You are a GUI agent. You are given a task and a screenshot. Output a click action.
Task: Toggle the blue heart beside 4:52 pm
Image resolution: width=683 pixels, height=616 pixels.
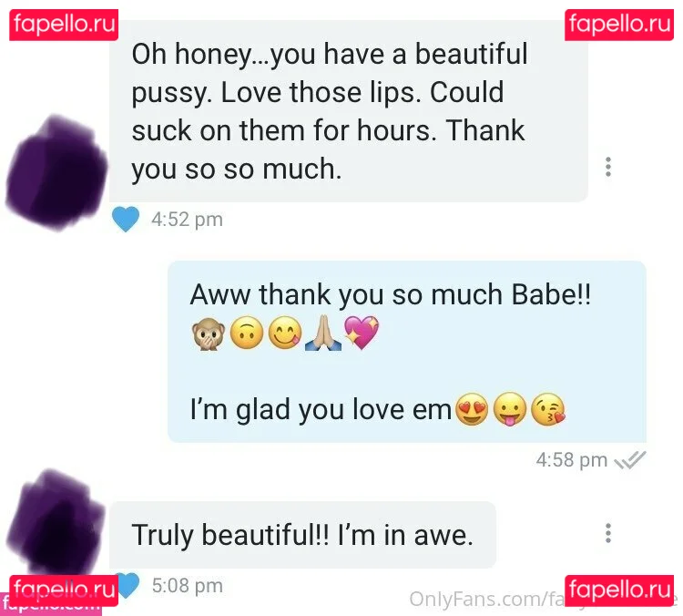(x=126, y=219)
